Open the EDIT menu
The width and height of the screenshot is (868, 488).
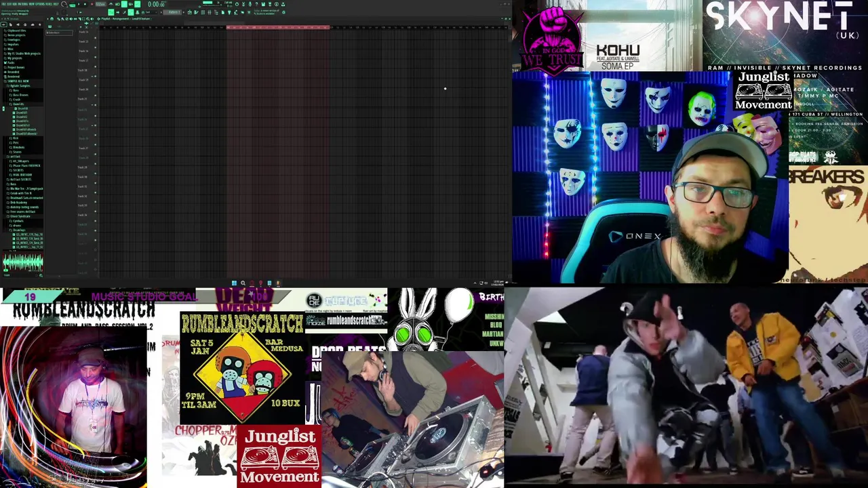click(9, 4)
